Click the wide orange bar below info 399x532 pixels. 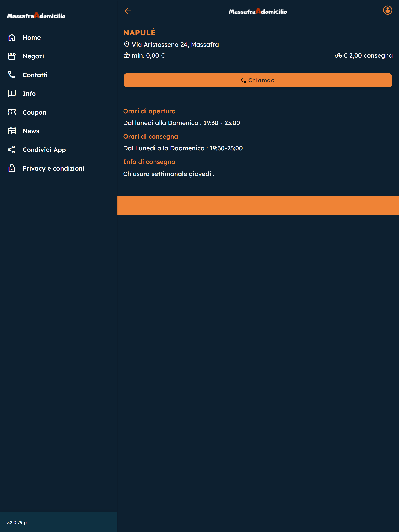(258, 206)
